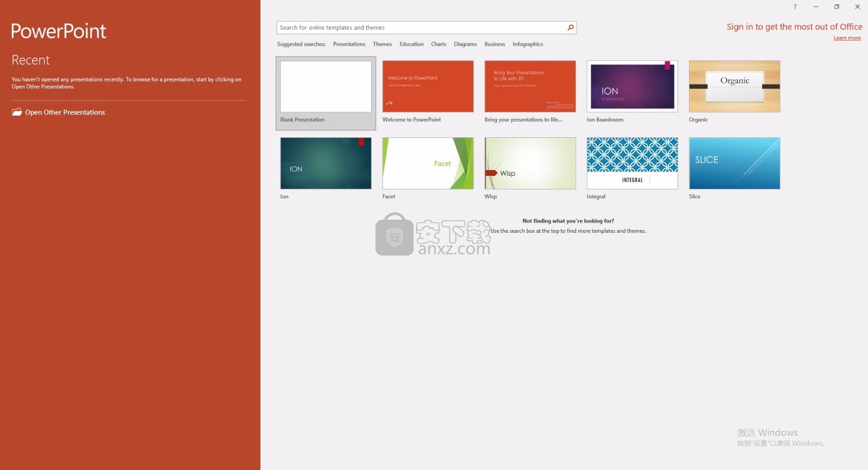
Task: Choose the Integral theme thumbnail
Action: [632, 163]
